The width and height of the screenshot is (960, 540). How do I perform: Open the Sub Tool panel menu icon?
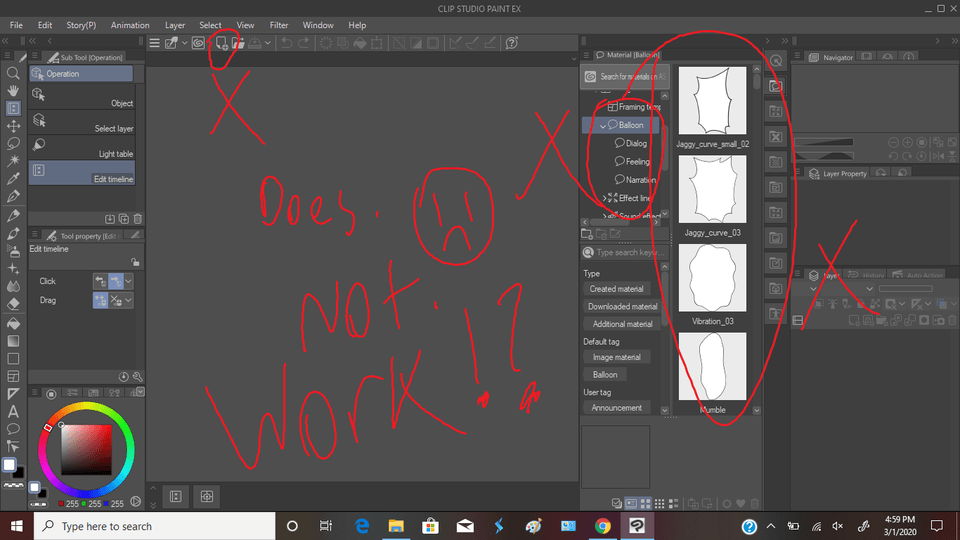click(34, 57)
